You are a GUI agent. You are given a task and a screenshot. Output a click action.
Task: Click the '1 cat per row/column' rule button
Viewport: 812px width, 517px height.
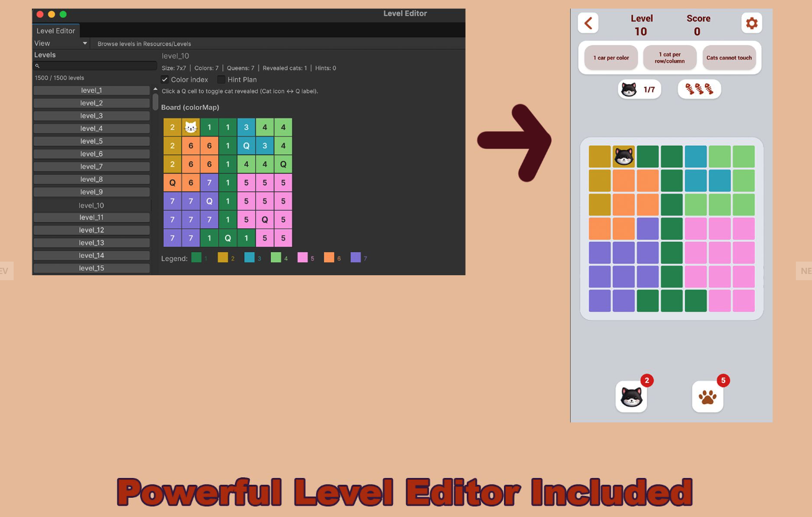tap(670, 58)
